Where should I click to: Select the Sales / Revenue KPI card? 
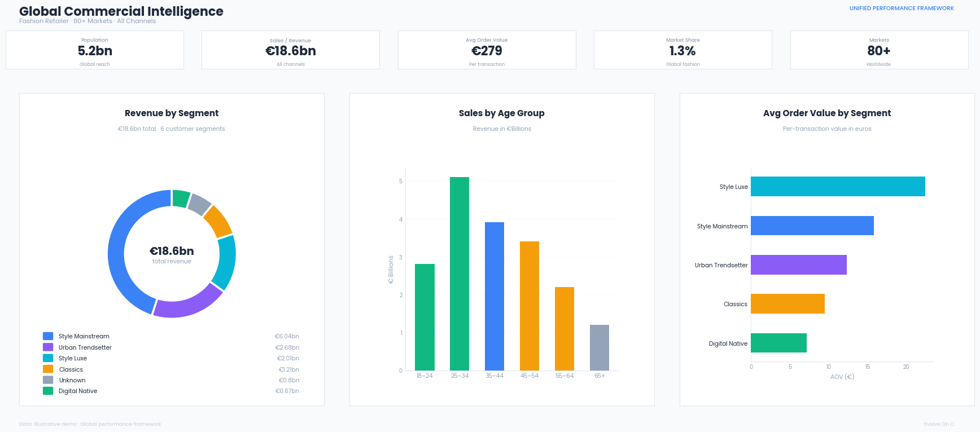pos(290,50)
